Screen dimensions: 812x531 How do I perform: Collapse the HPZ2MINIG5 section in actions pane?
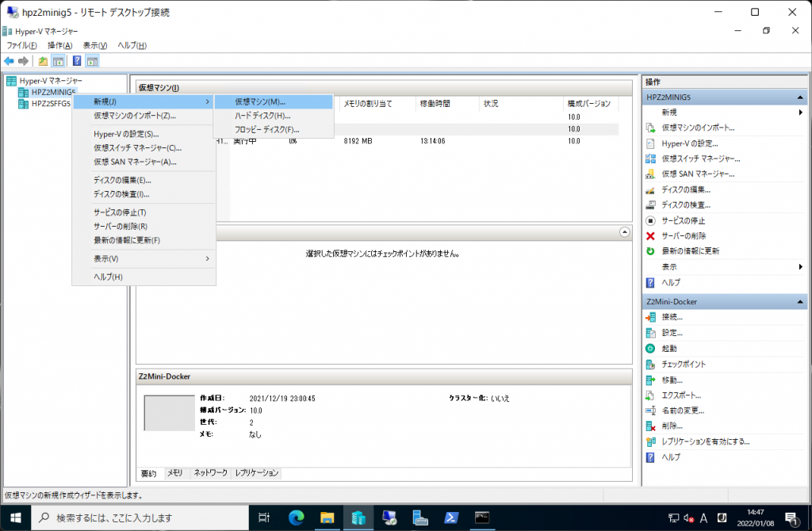point(800,97)
